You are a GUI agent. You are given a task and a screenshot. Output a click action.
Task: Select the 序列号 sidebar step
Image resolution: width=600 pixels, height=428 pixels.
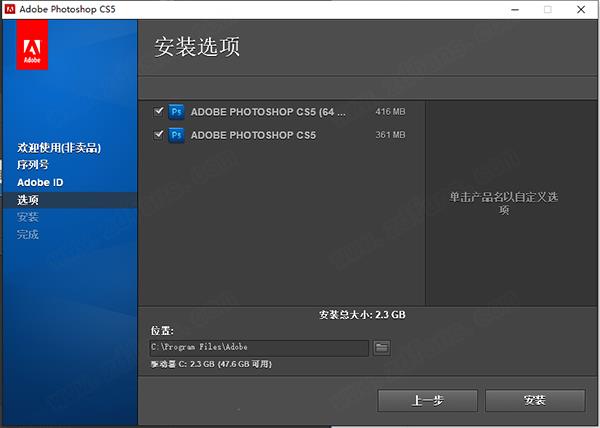point(33,165)
